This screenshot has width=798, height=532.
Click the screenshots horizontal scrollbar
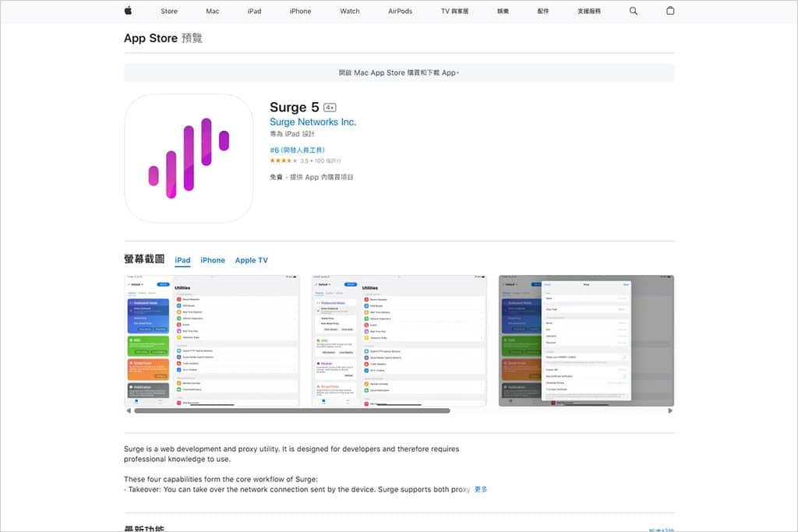pyautogui.click(x=312, y=410)
